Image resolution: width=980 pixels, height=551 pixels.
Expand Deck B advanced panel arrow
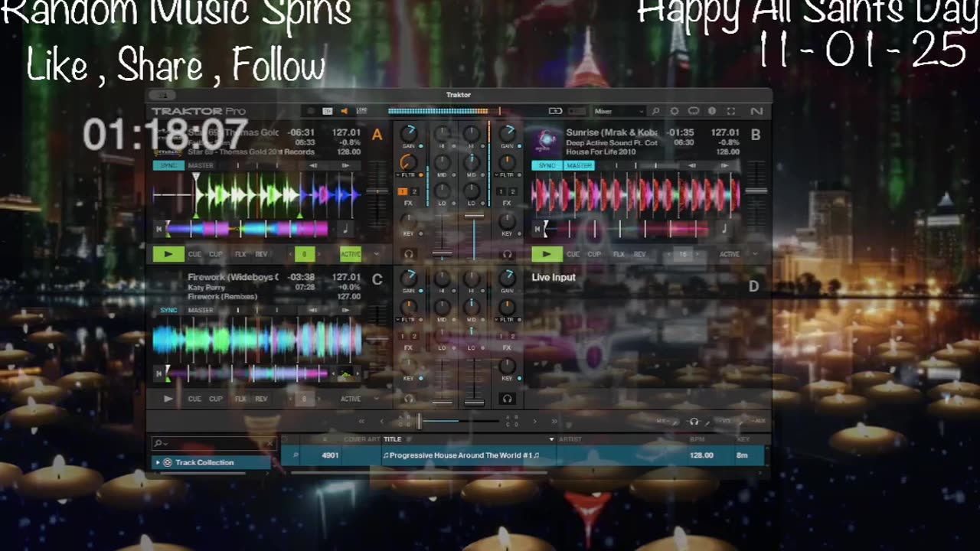click(755, 254)
